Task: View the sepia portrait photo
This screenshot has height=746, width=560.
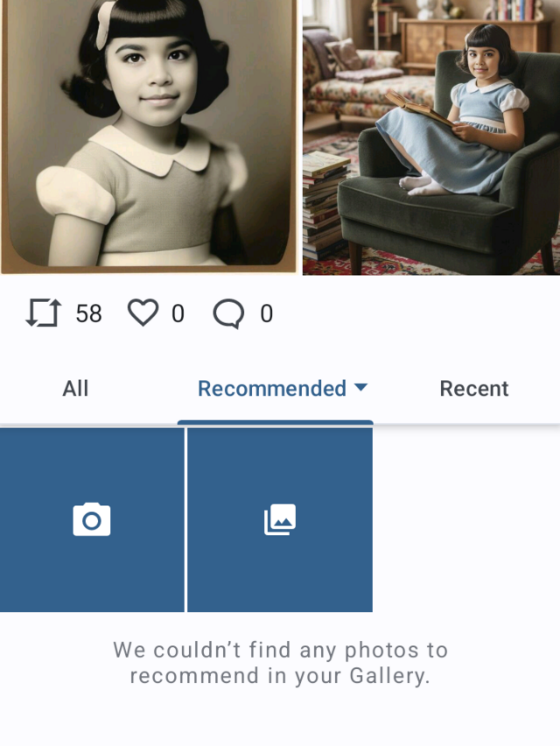Action: (x=150, y=137)
